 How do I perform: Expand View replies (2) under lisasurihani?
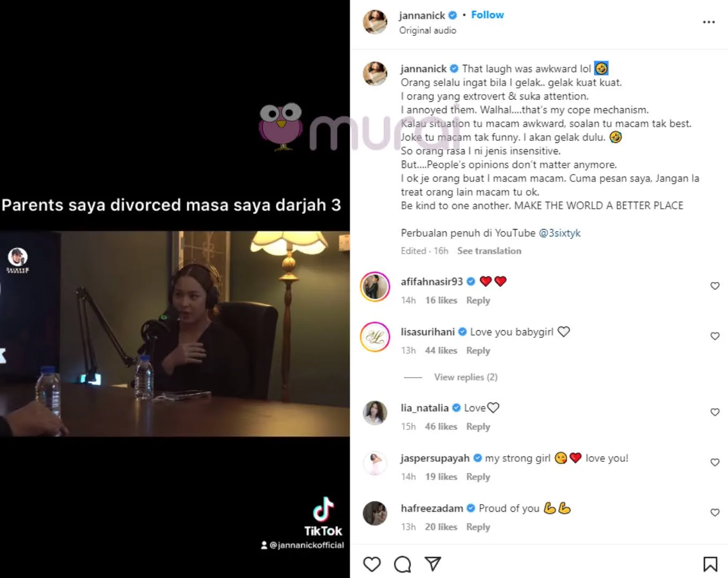pyautogui.click(x=466, y=377)
